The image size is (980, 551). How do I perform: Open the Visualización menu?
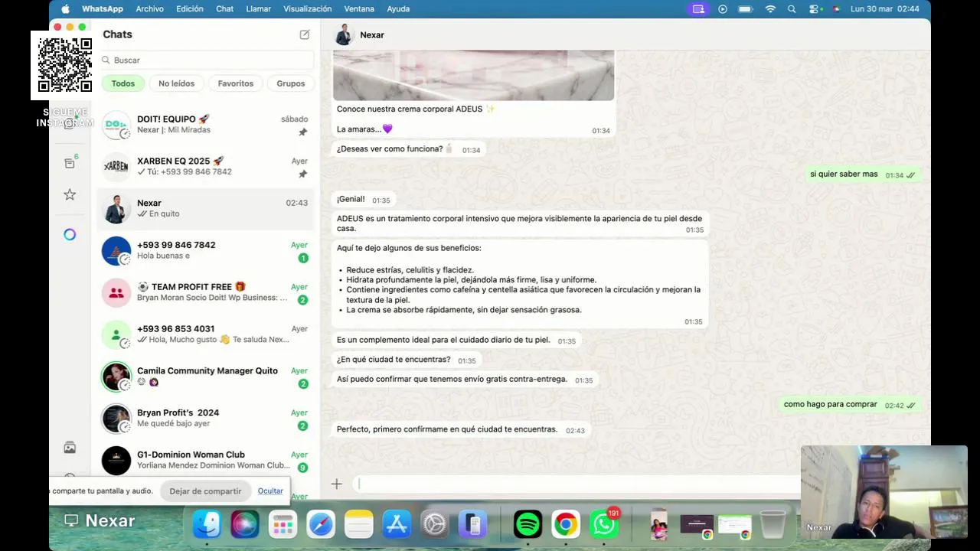tap(308, 9)
